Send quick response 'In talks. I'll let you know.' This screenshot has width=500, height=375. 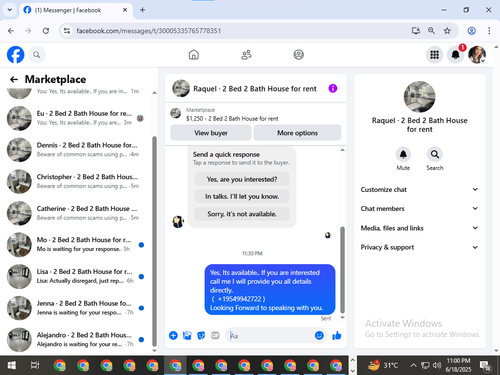tap(242, 197)
